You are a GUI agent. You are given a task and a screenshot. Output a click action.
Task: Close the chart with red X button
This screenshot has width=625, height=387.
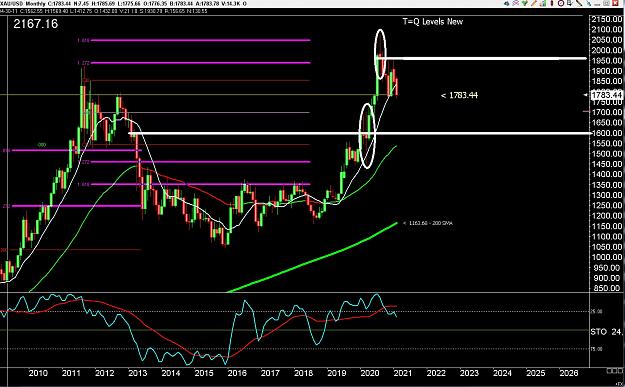615,3
